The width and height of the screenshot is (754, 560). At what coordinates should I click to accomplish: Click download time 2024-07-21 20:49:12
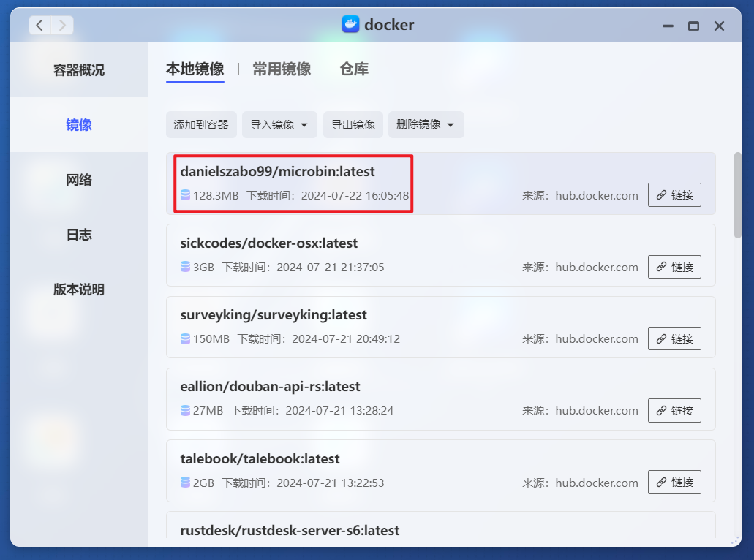(x=346, y=339)
